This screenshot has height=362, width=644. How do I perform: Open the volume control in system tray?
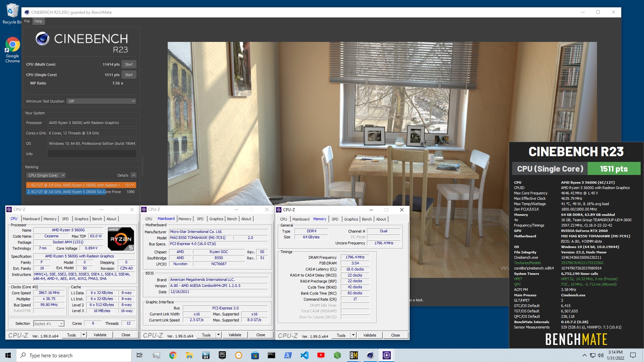(600, 355)
